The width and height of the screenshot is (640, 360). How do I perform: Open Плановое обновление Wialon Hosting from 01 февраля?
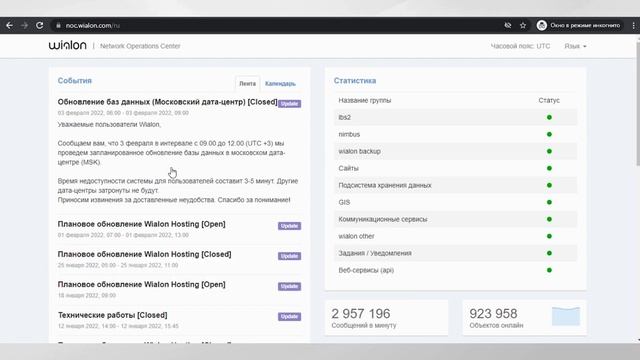[141, 224]
